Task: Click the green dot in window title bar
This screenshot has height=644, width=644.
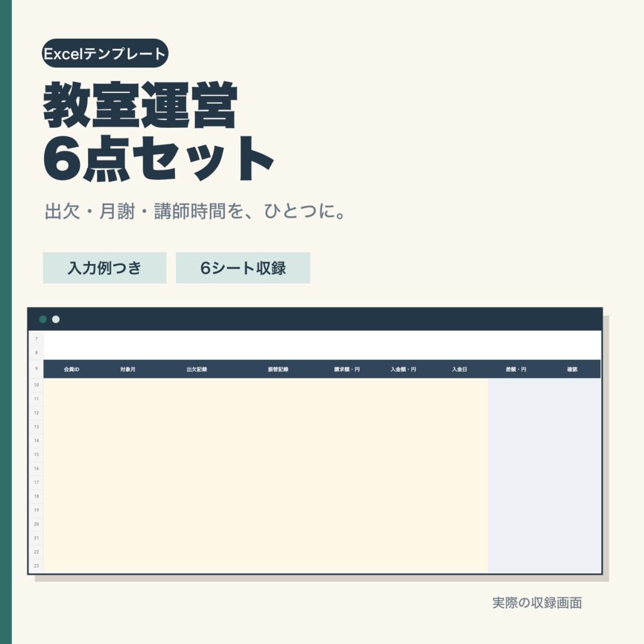Action: pos(43,319)
